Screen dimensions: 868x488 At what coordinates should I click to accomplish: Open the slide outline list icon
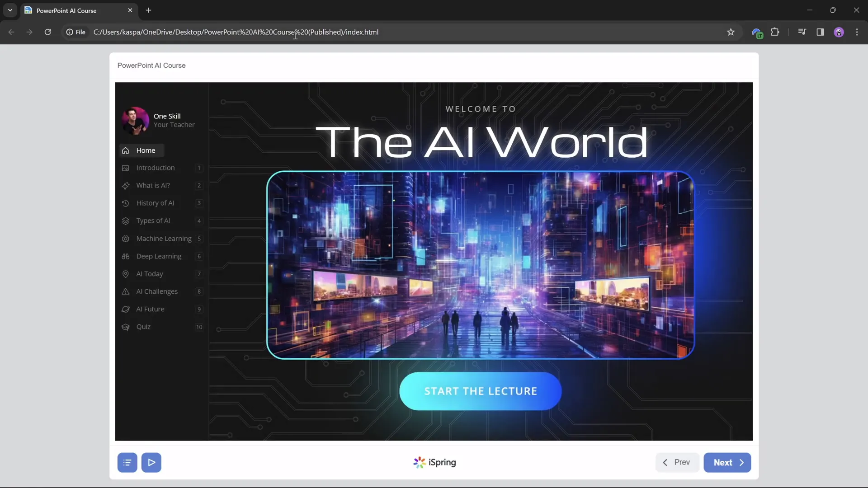127,462
